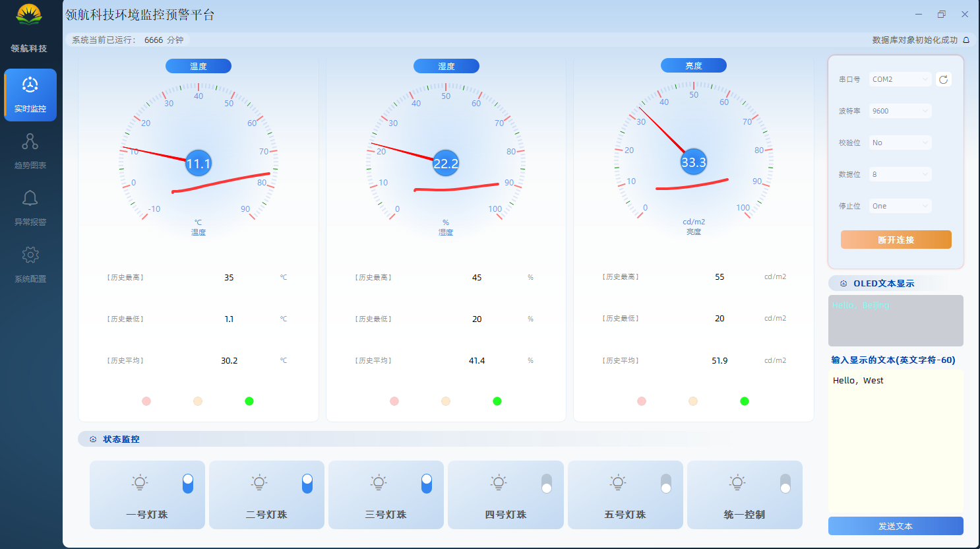Screen dimensions: 980x549
Task: Click the serial port refresh icon
Action: point(944,79)
